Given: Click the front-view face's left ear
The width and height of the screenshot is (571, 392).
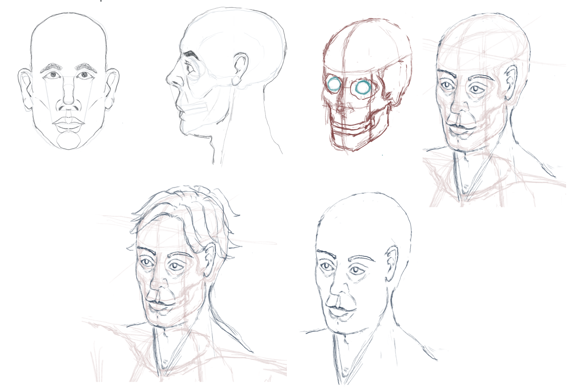Looking at the screenshot, I should pyautogui.click(x=26, y=88).
